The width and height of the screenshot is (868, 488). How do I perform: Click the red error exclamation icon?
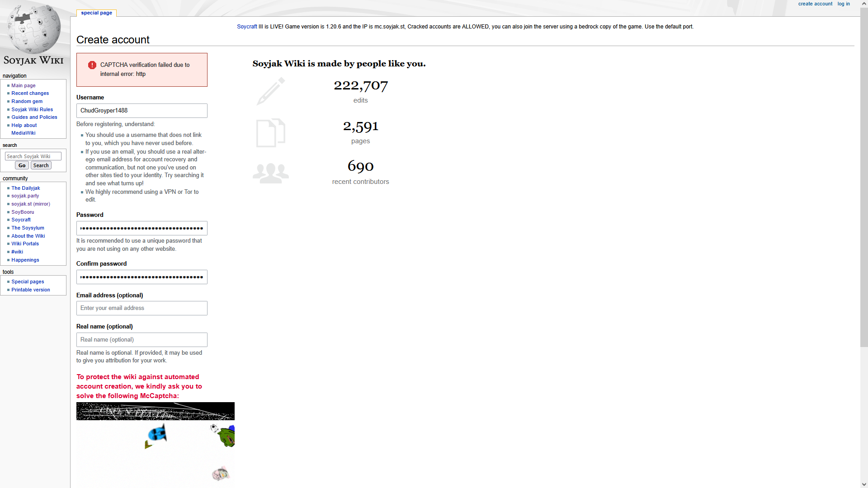[92, 65]
